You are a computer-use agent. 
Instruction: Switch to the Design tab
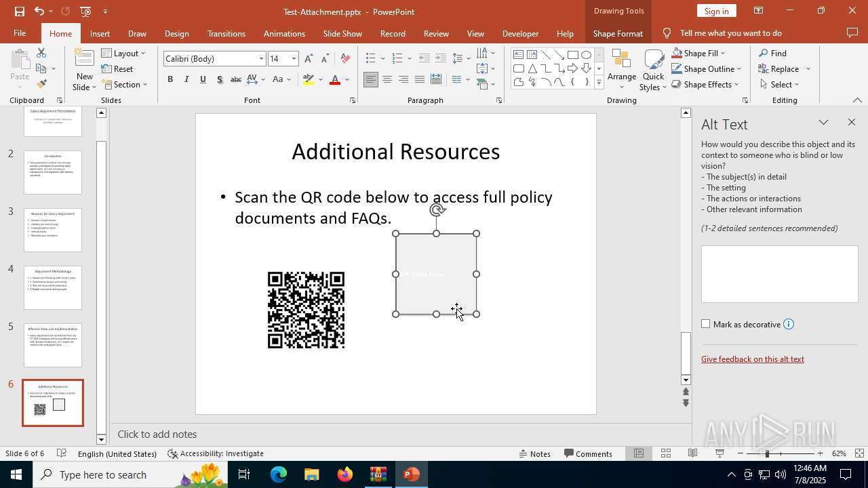pyautogui.click(x=176, y=33)
